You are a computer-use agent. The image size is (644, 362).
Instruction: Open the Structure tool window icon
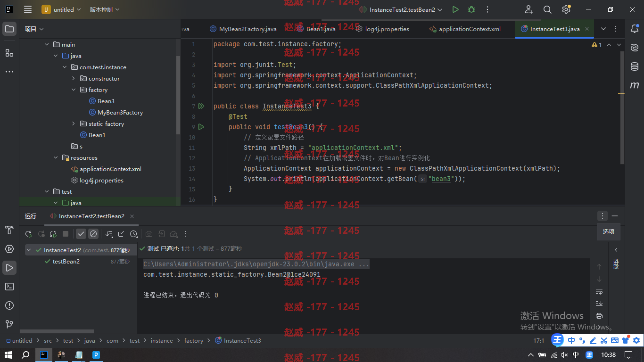[9, 53]
